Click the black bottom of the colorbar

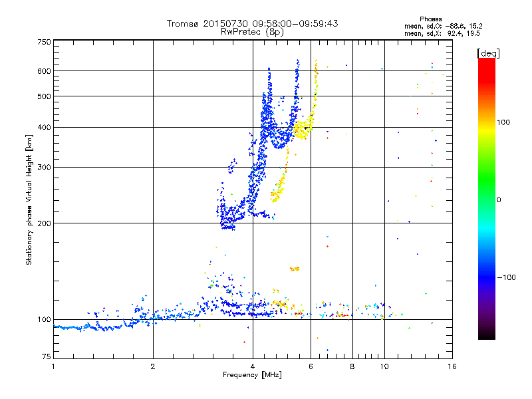pyautogui.click(x=487, y=334)
